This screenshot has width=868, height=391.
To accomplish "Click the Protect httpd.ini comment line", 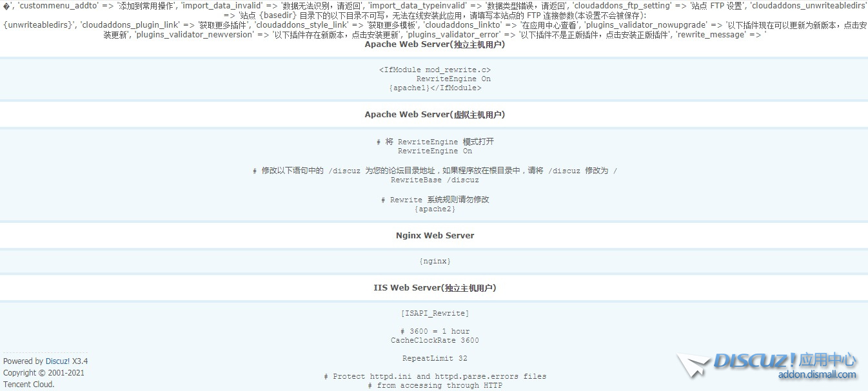I will click(435, 376).
